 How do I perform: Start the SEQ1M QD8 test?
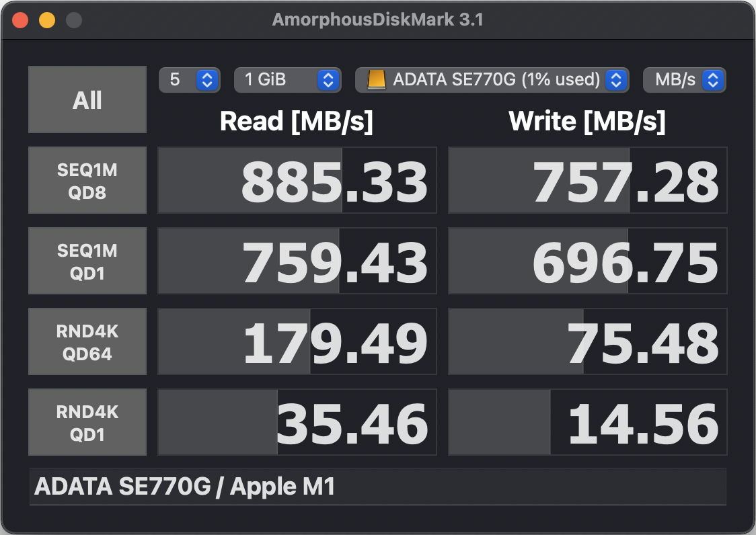pos(87,181)
